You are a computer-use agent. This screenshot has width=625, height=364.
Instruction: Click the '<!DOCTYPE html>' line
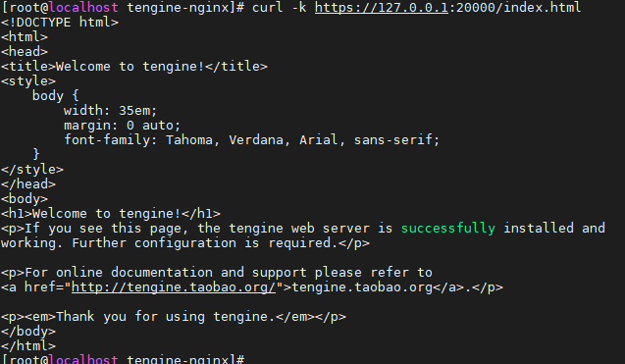[60, 22]
